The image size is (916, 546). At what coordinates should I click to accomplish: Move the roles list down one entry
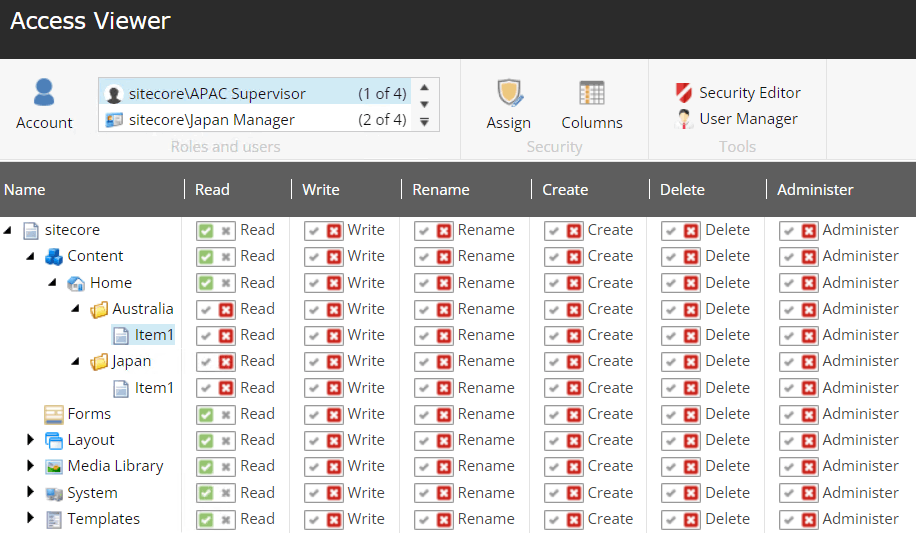pyautogui.click(x=425, y=104)
